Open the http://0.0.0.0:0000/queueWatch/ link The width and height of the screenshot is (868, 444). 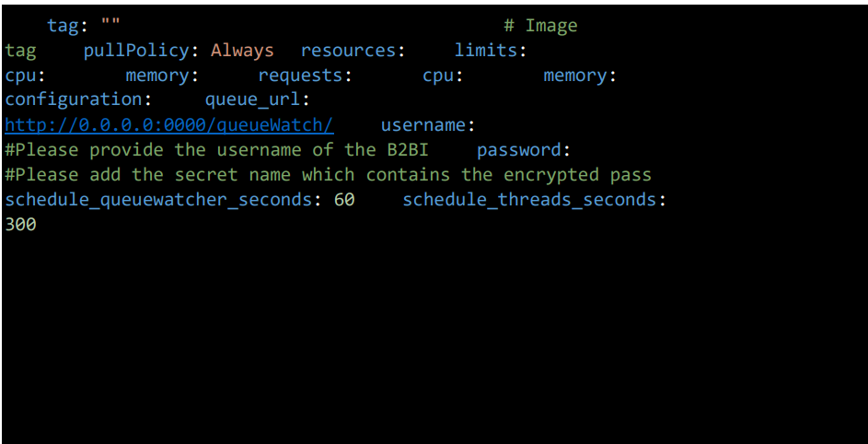(x=169, y=125)
